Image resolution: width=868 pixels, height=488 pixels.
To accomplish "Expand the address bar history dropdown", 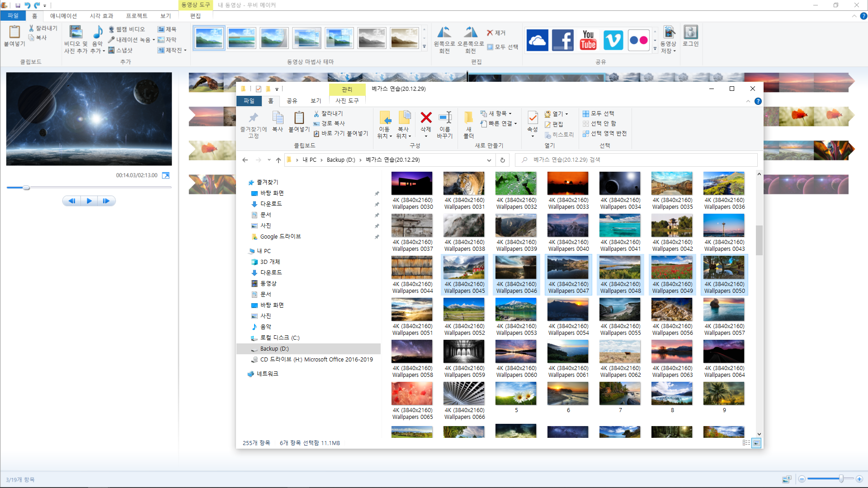I will pos(489,160).
